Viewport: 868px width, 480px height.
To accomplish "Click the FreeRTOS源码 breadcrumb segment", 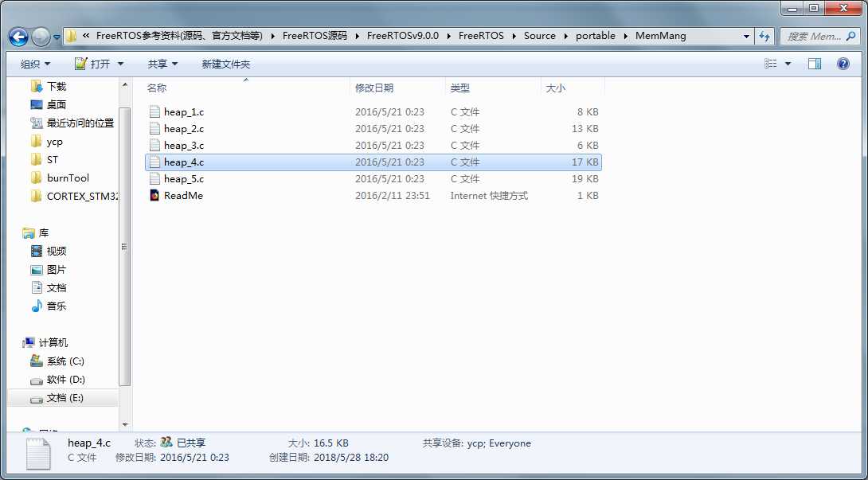I will point(315,36).
